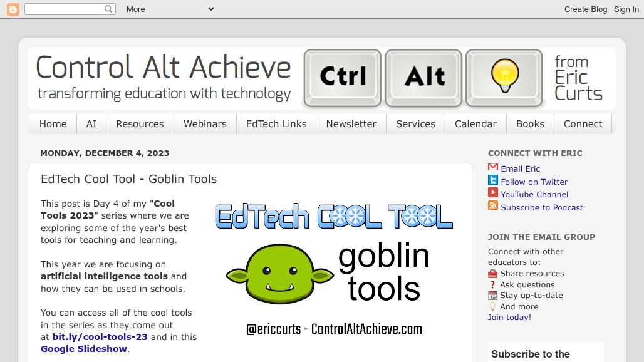Click inside the navbar search field
This screenshot has height=362, width=644.
tap(66, 9)
